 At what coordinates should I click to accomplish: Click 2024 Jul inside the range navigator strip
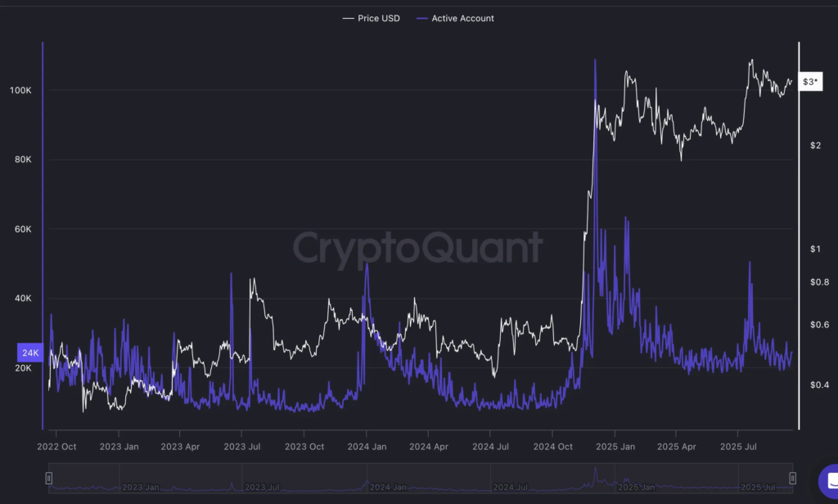point(511,488)
